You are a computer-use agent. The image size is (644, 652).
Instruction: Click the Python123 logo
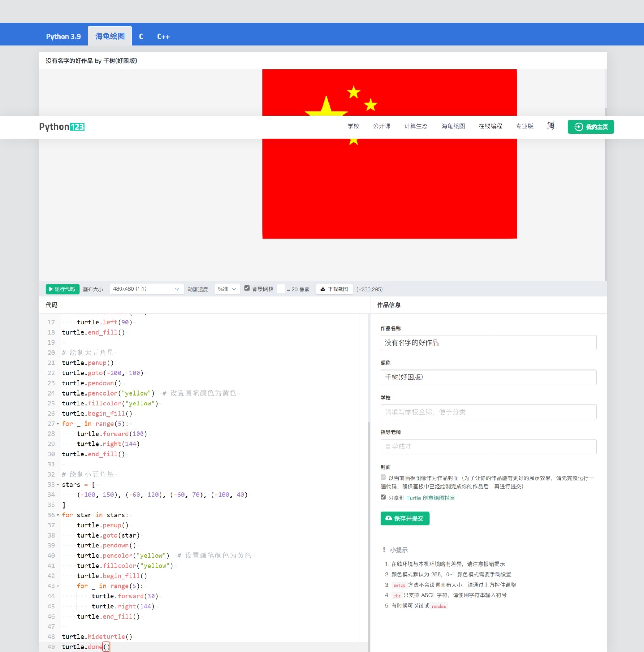pyautogui.click(x=62, y=127)
